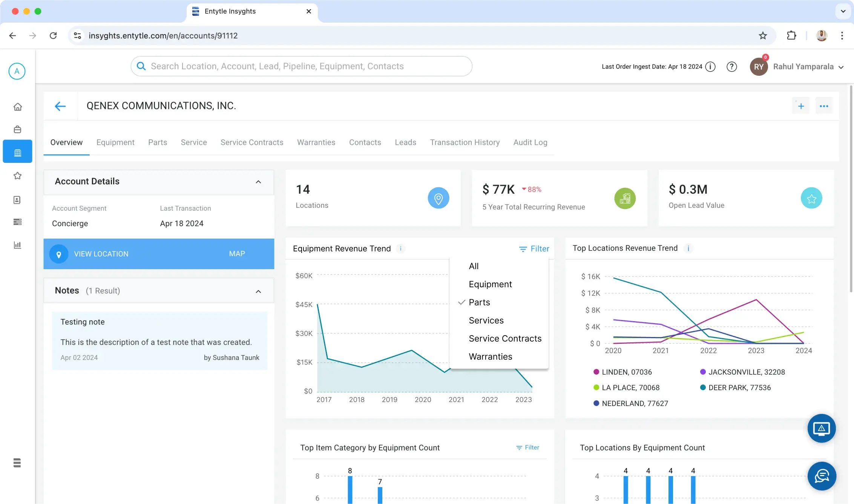This screenshot has height=504, width=854.
Task: Switch to the Leads tab
Action: pyautogui.click(x=405, y=142)
